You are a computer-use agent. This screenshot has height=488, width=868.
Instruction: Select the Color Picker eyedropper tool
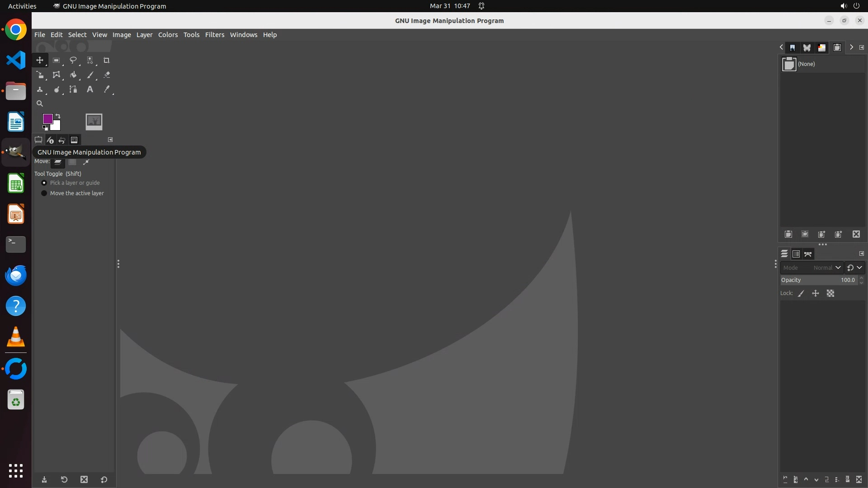click(107, 89)
